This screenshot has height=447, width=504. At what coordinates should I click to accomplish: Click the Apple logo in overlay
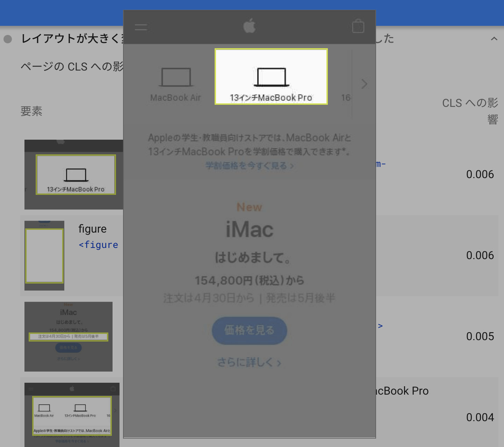[x=250, y=26]
